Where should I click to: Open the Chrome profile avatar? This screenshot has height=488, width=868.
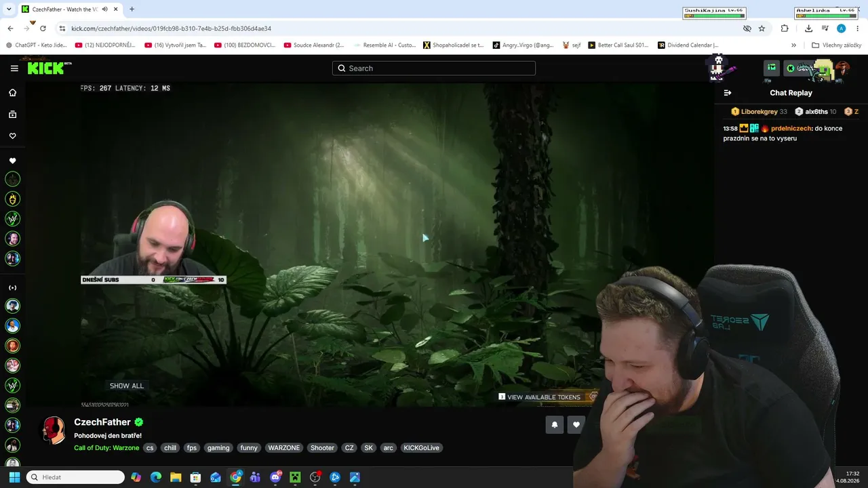(x=841, y=28)
